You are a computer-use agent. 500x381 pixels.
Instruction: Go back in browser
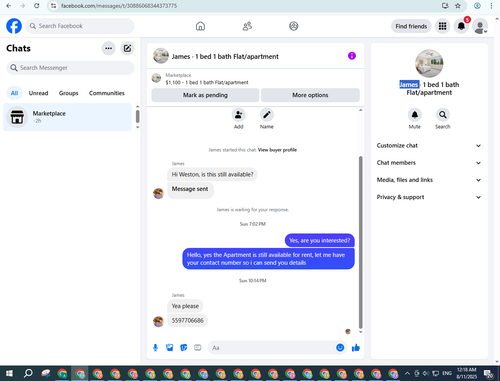click(9, 6)
